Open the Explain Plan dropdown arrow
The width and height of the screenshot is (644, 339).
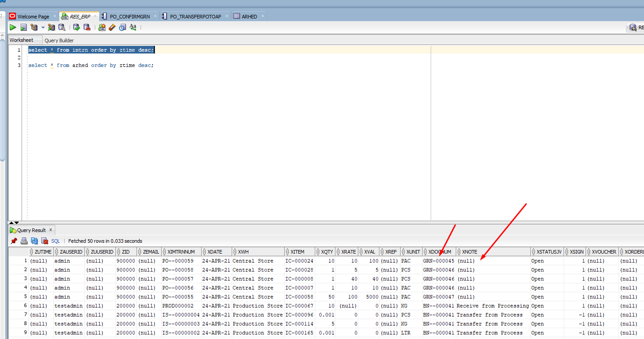tap(43, 27)
